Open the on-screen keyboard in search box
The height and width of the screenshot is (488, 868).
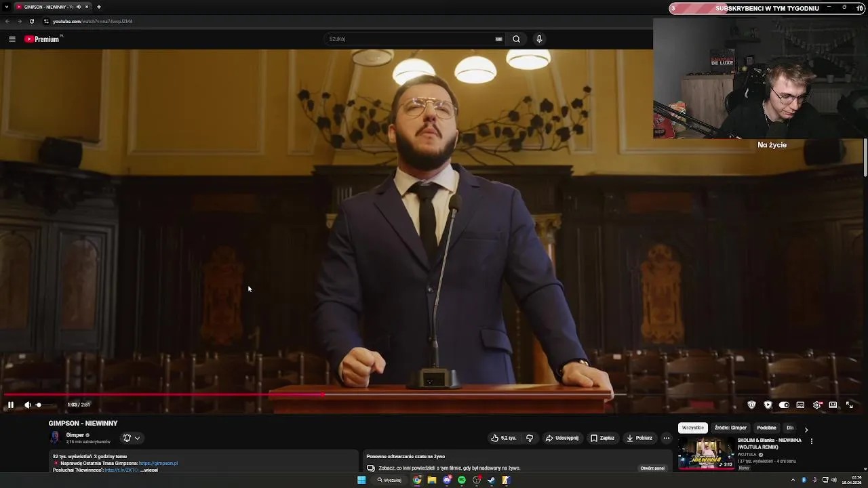pos(499,39)
